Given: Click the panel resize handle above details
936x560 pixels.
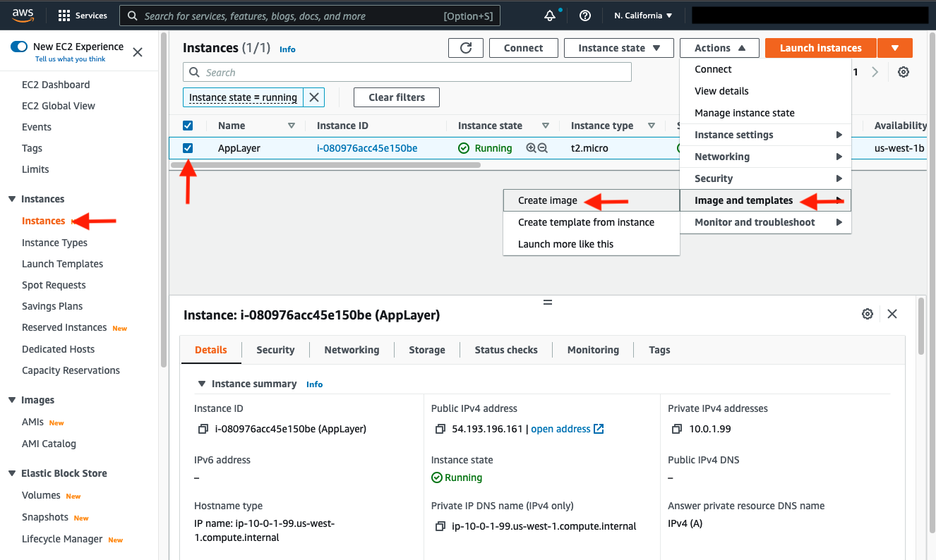Looking at the screenshot, I should (x=547, y=302).
